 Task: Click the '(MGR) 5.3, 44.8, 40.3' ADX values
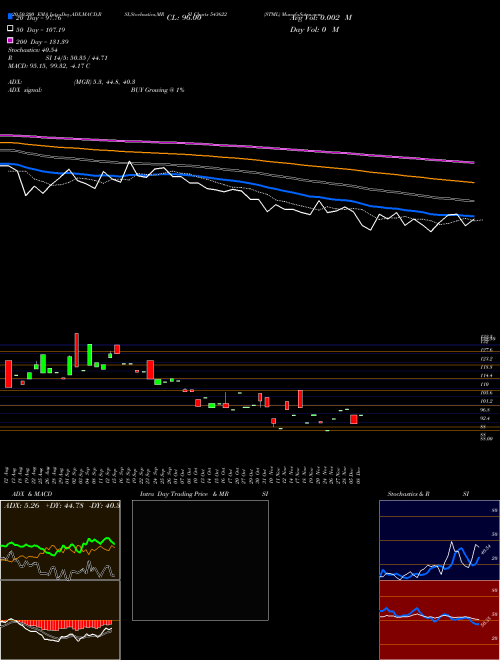point(104,82)
